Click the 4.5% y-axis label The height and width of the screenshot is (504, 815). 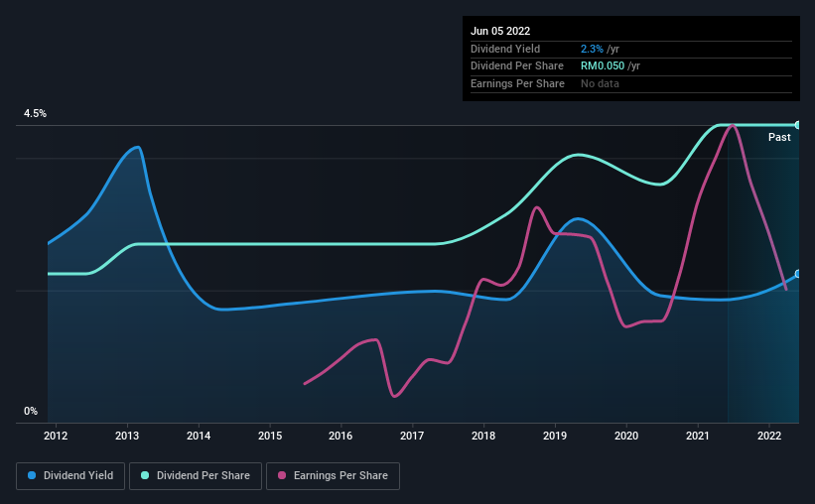point(35,114)
